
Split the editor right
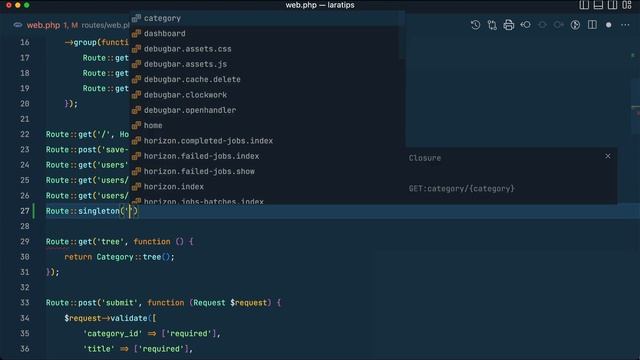point(592,25)
